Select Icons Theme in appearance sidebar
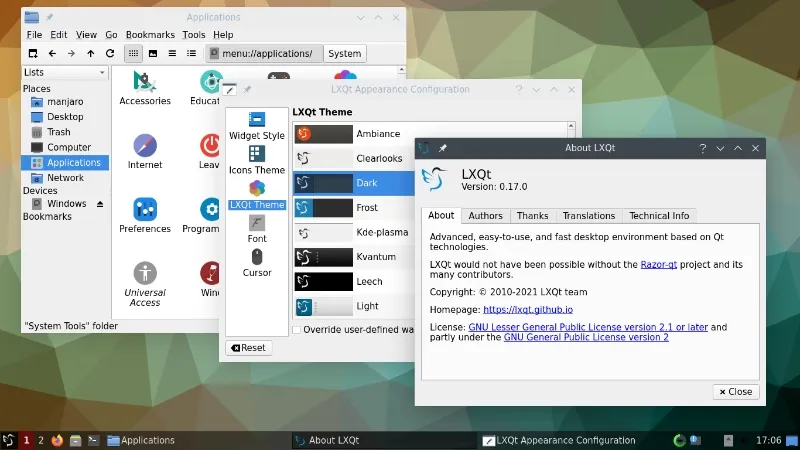 point(257,160)
